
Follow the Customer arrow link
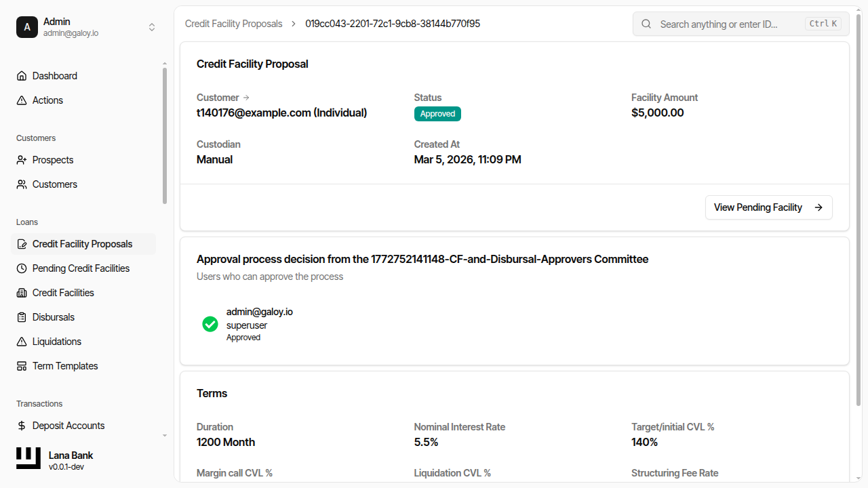246,98
